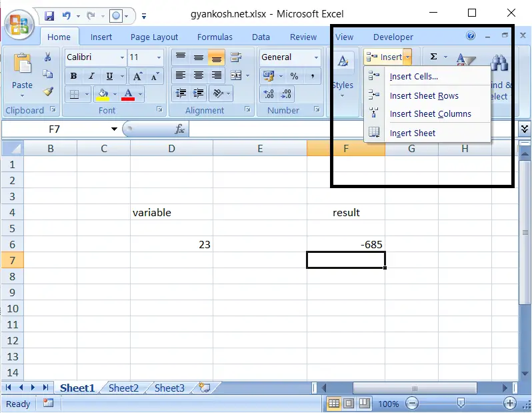This screenshot has height=413, width=532.
Task: Click the zoom slider handle
Action: click(461, 403)
